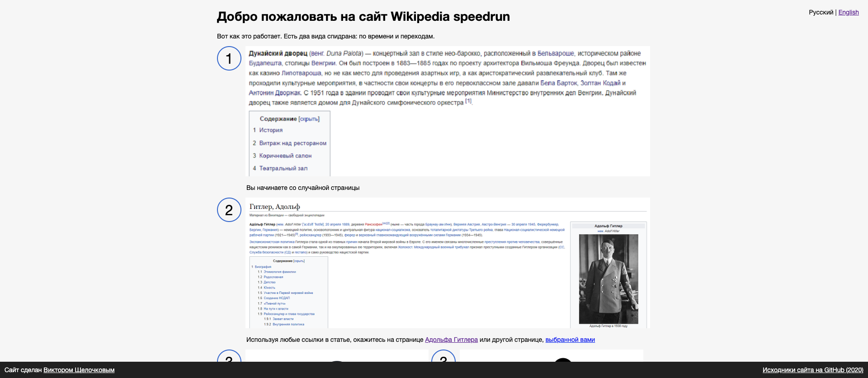Image resolution: width=868 pixels, height=378 pixels.
Task: Click the Дунайский дворец article screenshot
Action: (448, 111)
